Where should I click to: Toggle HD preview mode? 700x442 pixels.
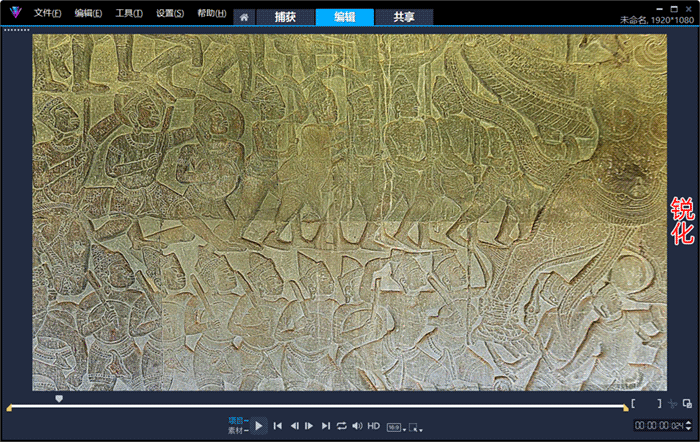pos(374,426)
